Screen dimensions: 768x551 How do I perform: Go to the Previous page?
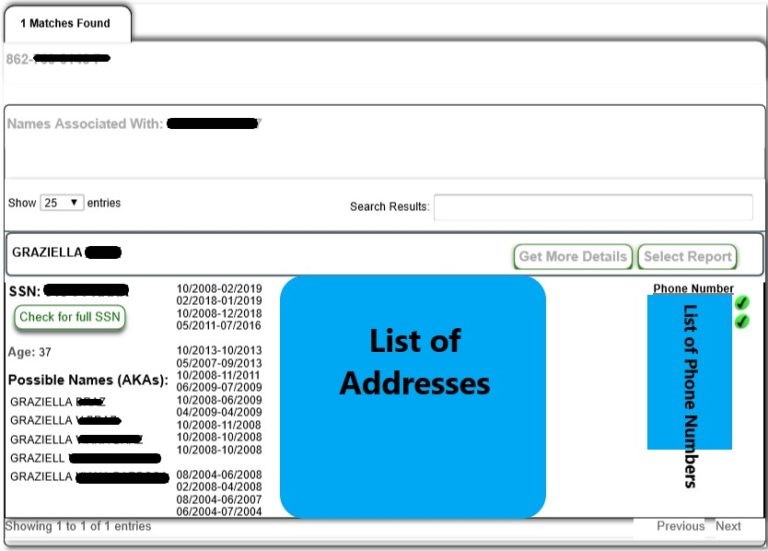680,526
